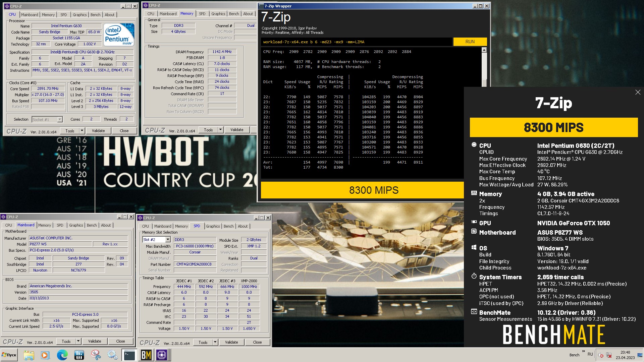Click the 'P8Z77 WS' motherboard model field
Screen dimensions: 644x362
click(60, 244)
